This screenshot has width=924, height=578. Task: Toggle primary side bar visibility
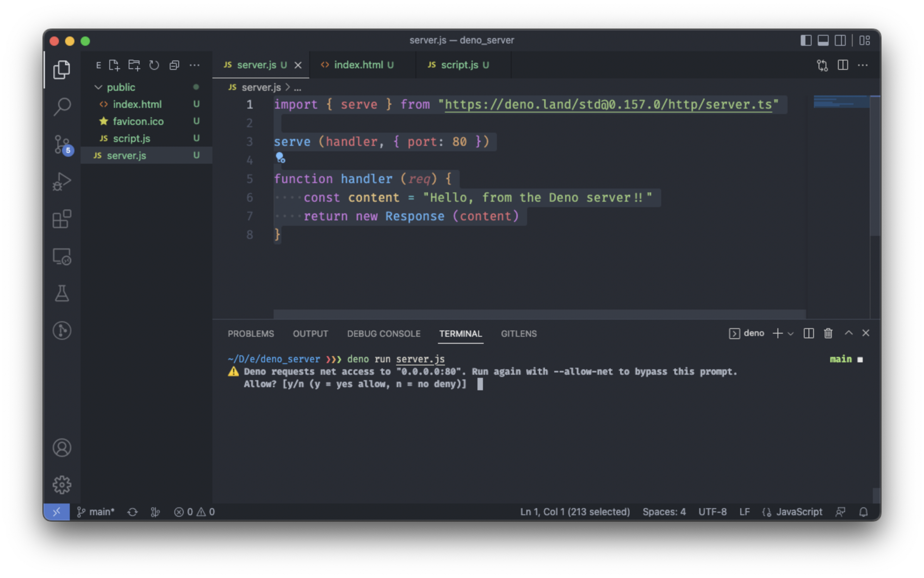806,40
